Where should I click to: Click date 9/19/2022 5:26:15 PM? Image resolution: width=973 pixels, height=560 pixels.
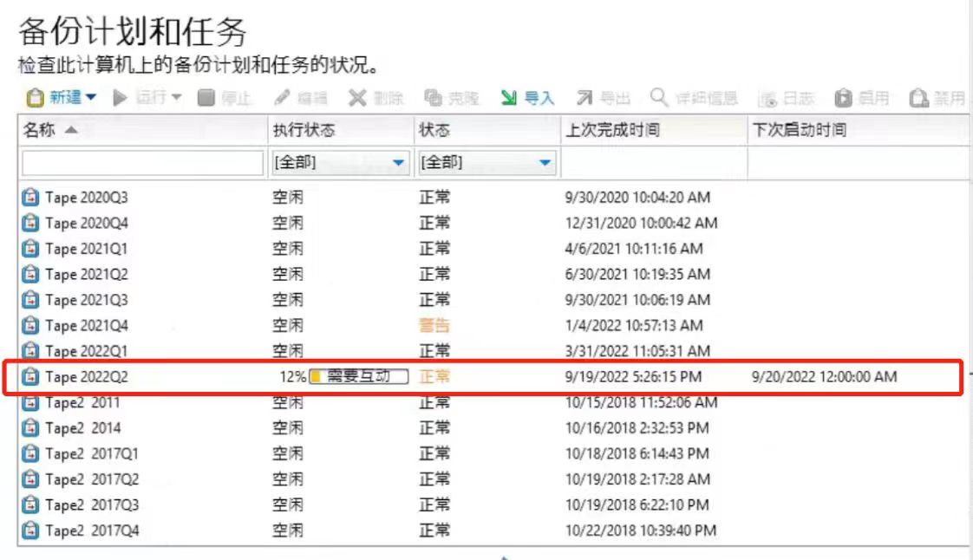634,376
